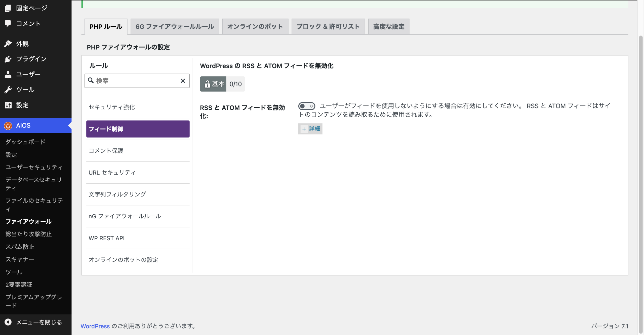Click the プラグイン plug icon
Image resolution: width=644 pixels, height=335 pixels.
(x=8, y=59)
